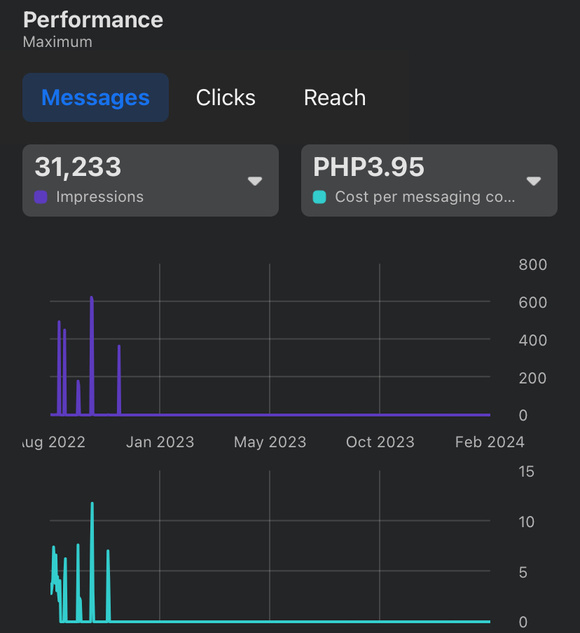Switch to the Messages tab
580x633 pixels.
coord(96,98)
